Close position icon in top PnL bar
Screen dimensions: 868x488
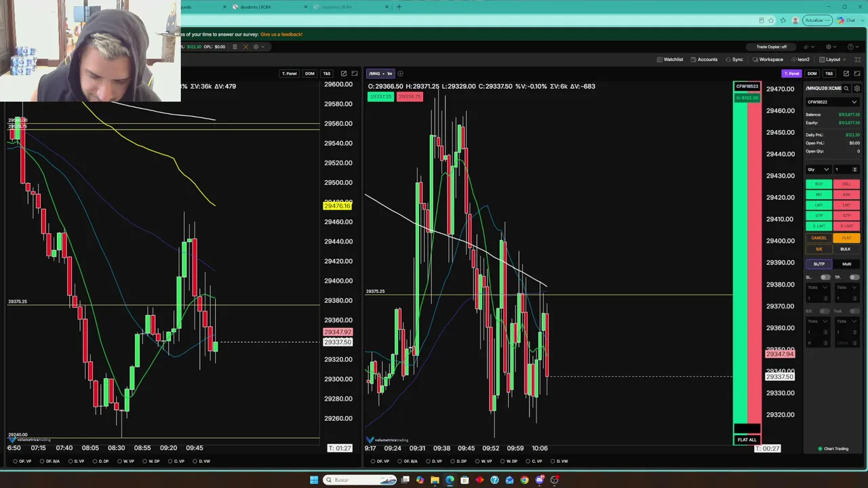pyautogui.click(x=245, y=47)
